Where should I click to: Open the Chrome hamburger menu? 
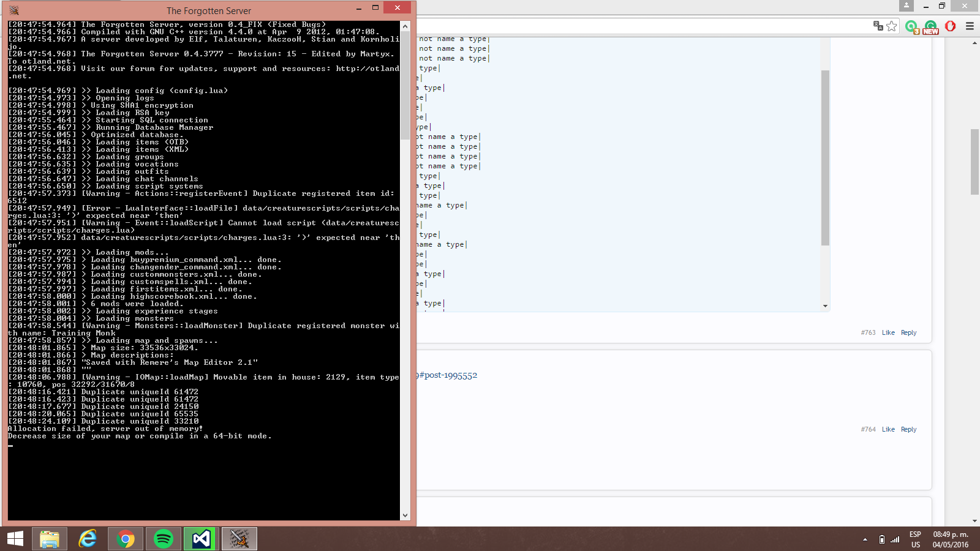pyautogui.click(x=970, y=26)
